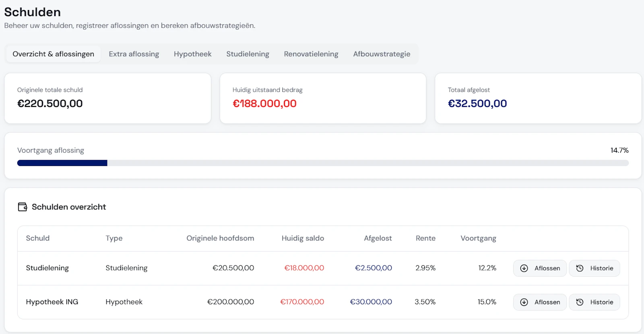
Task: Click the €18.000,00 current balance cell
Action: click(x=304, y=268)
